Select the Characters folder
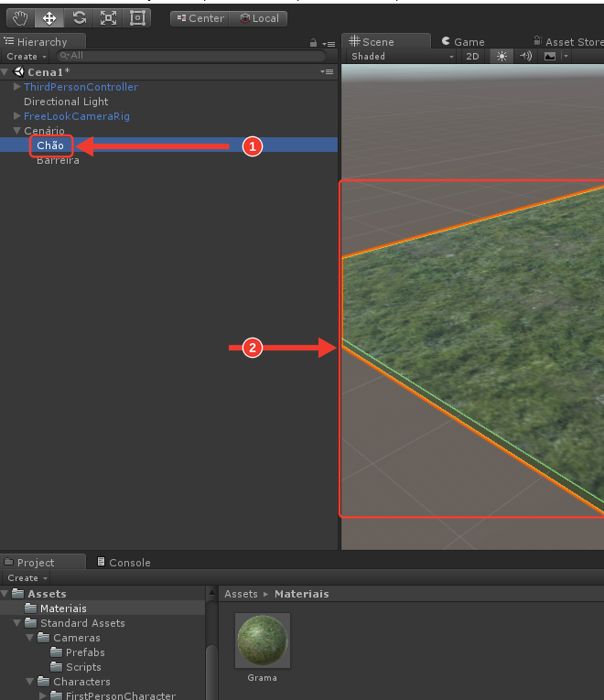The image size is (604, 700). pyautogui.click(x=81, y=682)
